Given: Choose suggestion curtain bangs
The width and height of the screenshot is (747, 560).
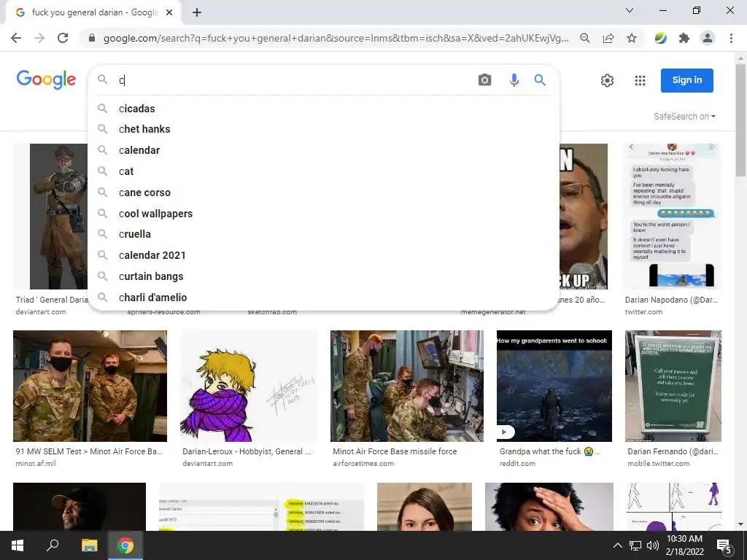Looking at the screenshot, I should 323,276.
